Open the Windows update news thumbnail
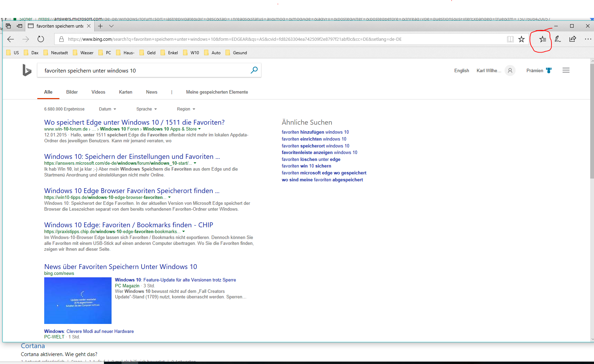Screen dimensions: 594x364 tap(78, 300)
